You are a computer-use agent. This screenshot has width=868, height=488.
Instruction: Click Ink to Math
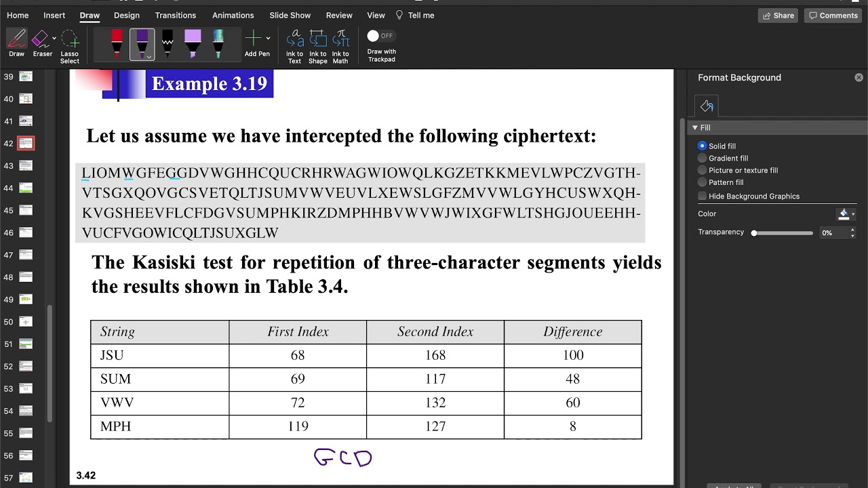pyautogui.click(x=340, y=46)
